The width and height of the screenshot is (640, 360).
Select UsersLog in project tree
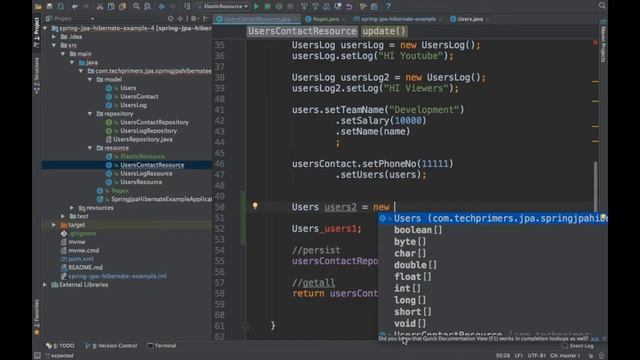pyautogui.click(x=133, y=105)
